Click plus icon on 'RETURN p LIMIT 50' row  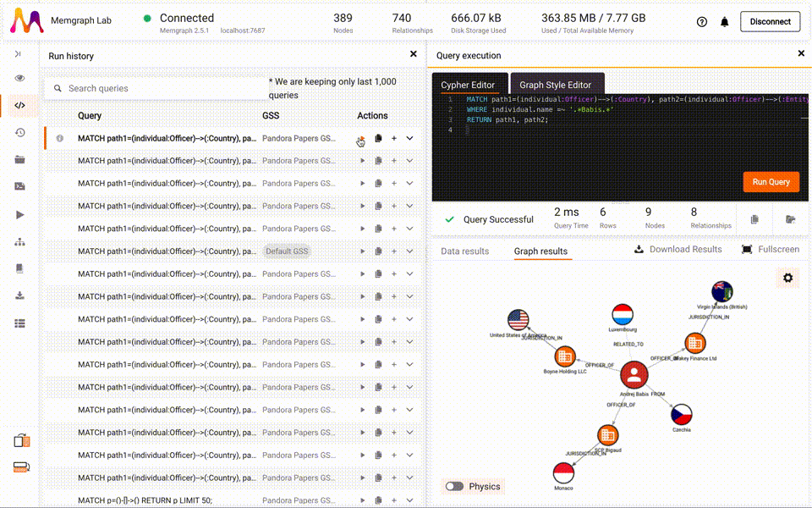coord(394,500)
